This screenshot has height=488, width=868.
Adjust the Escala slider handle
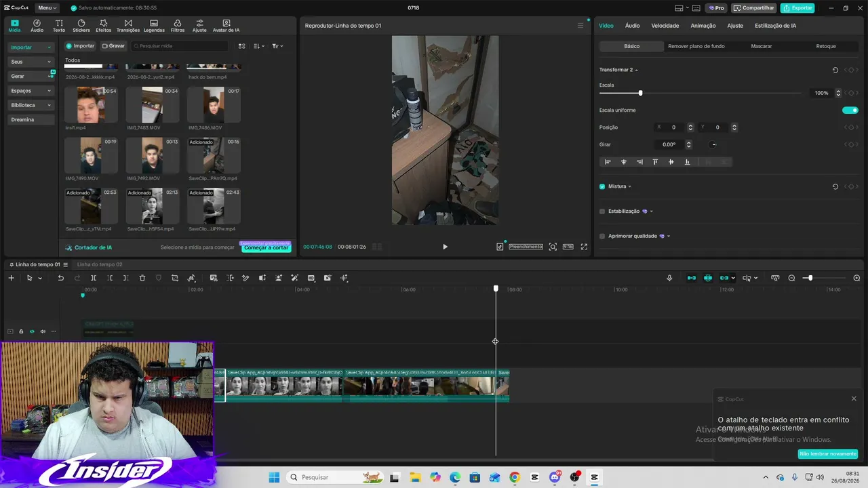(640, 93)
